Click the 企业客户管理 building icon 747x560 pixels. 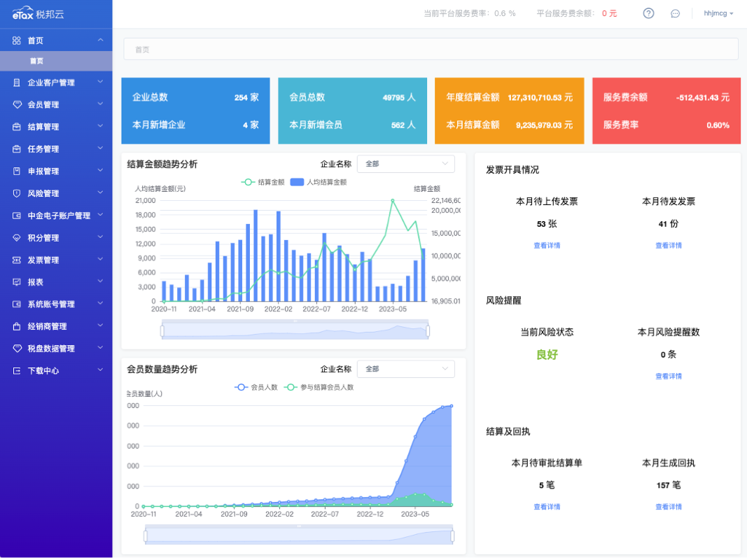tap(17, 83)
